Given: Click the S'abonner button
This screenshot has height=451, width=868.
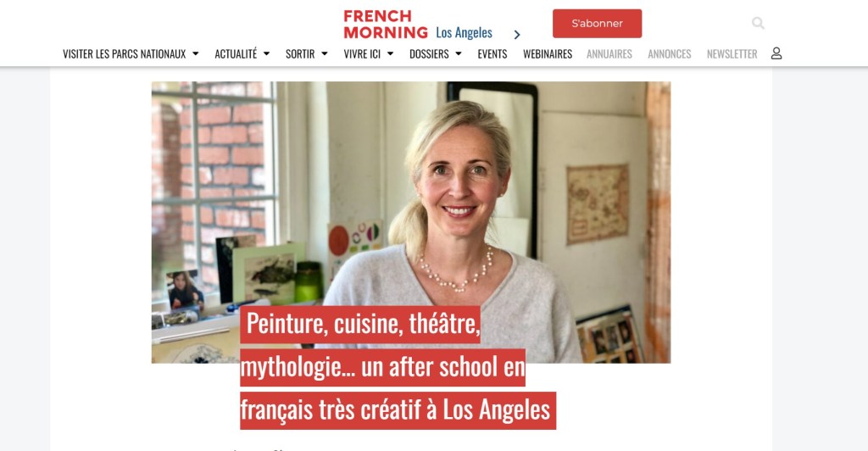Looking at the screenshot, I should pos(597,23).
